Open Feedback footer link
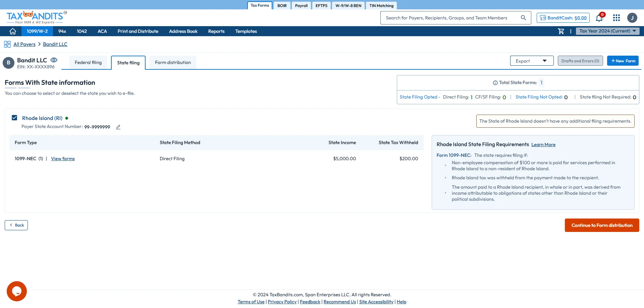Viewport: 644px width, 308px height. [x=310, y=302]
